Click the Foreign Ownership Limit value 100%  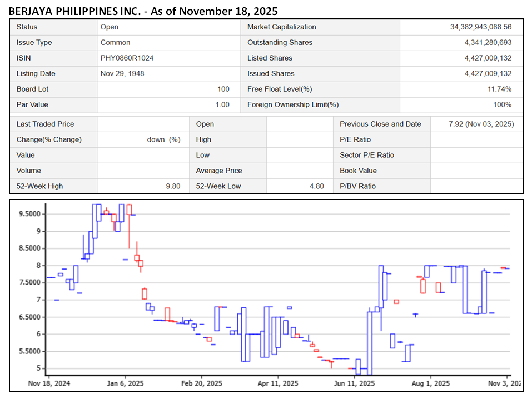502,105
